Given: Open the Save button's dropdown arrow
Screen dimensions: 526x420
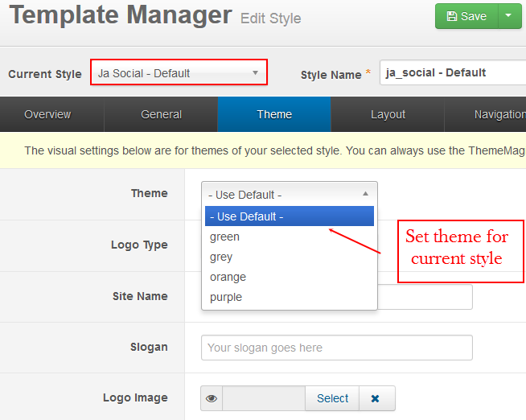Looking at the screenshot, I should point(510,16).
